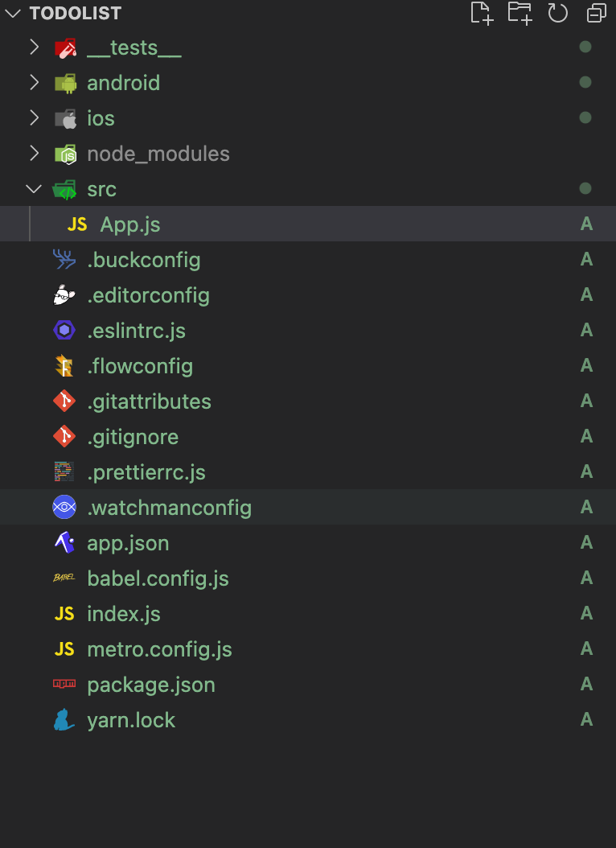Collapse the TODOLIST project section
Image resolution: width=616 pixels, height=848 pixels.
(x=12, y=13)
